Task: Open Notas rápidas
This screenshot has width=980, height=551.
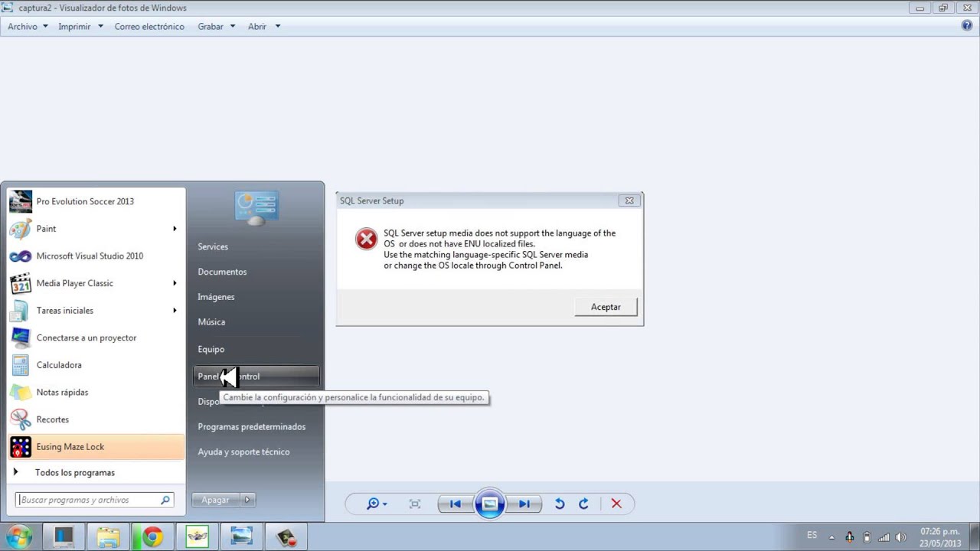Action: [96, 392]
